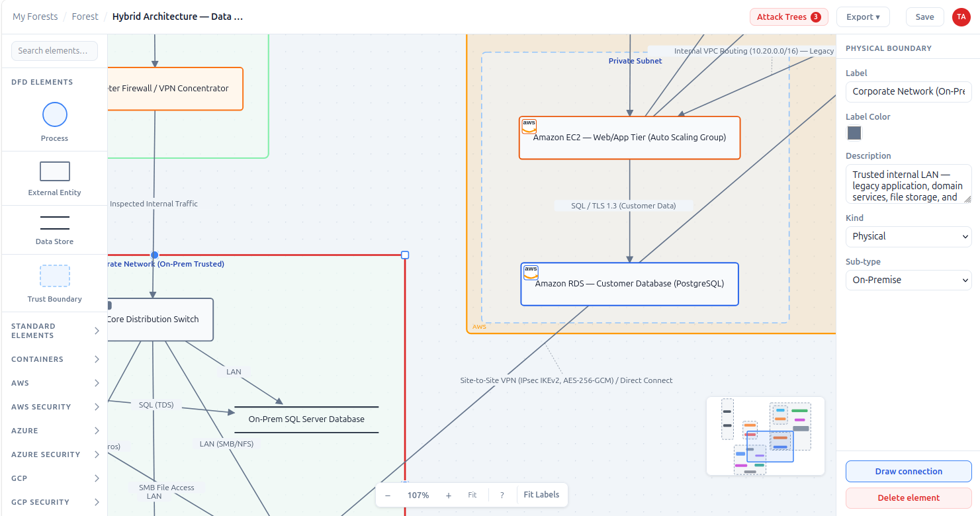Click the Search elements field
The width and height of the screenshot is (980, 516).
[x=54, y=51]
